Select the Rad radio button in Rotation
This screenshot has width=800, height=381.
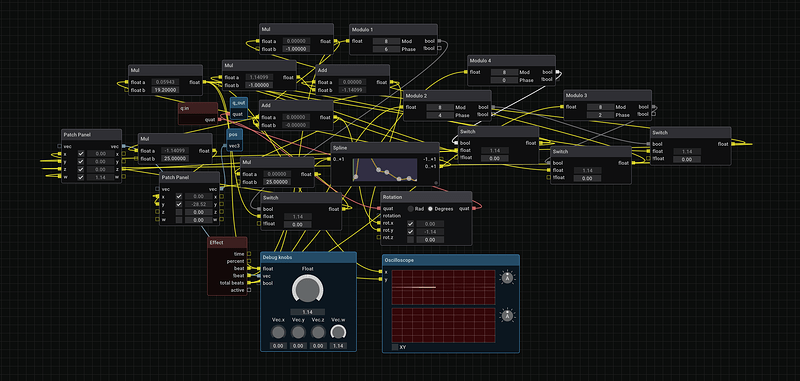click(410, 209)
